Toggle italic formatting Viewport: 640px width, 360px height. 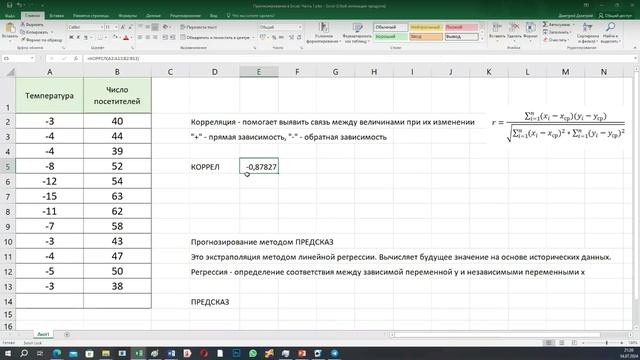tap(78, 37)
